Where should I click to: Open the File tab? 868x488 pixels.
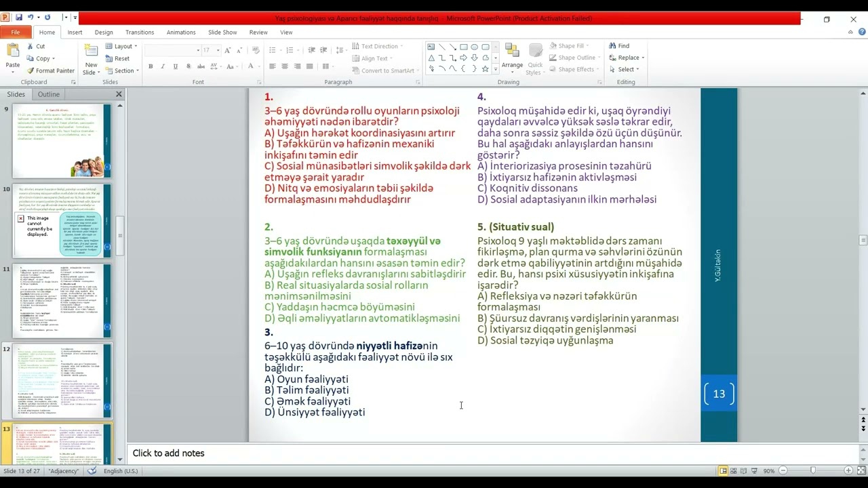point(15,32)
